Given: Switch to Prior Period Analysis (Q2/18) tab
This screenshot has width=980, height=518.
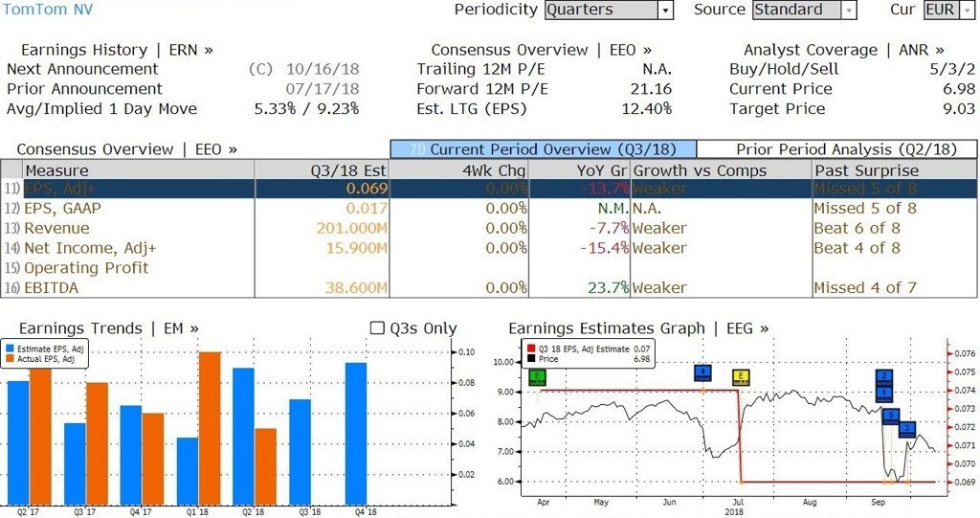Looking at the screenshot, I should tap(836, 149).
